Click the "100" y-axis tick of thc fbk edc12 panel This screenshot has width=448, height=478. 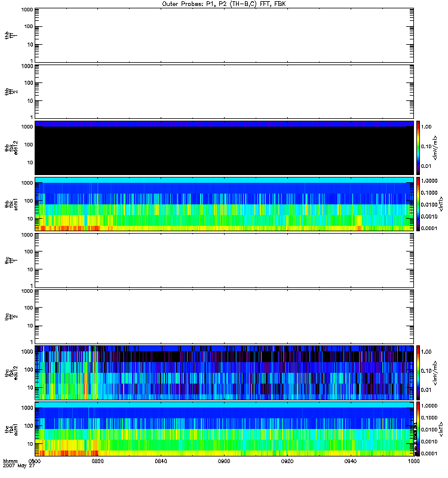29,370
